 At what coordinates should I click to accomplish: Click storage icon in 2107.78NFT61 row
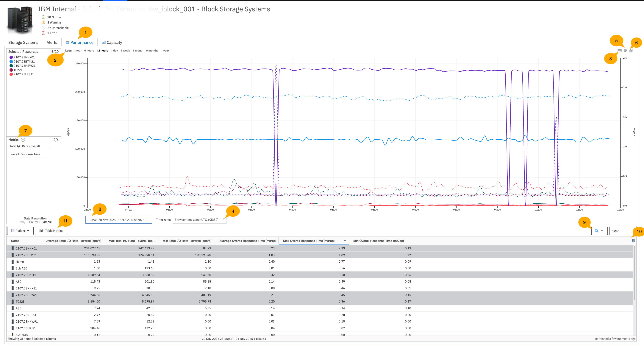click(12, 315)
